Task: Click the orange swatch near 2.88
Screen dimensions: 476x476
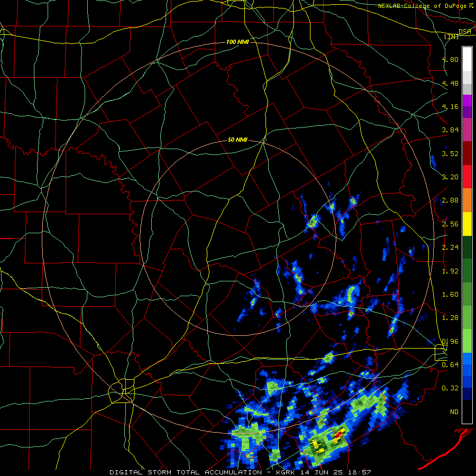Action: pos(467,200)
